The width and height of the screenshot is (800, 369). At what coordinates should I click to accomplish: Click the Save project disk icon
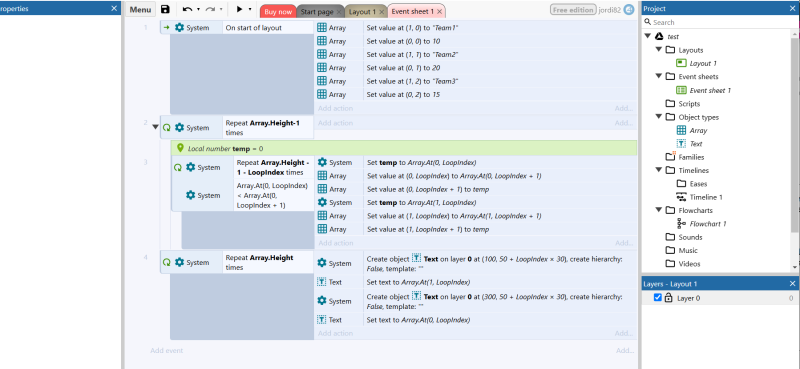[x=165, y=9]
